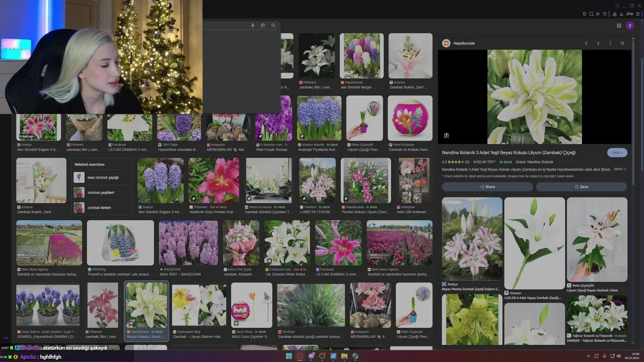Image resolution: width=644 pixels, height=362 pixels.
Task: Open the Hepsiburada source link in preview
Action: pyautogui.click(x=463, y=43)
